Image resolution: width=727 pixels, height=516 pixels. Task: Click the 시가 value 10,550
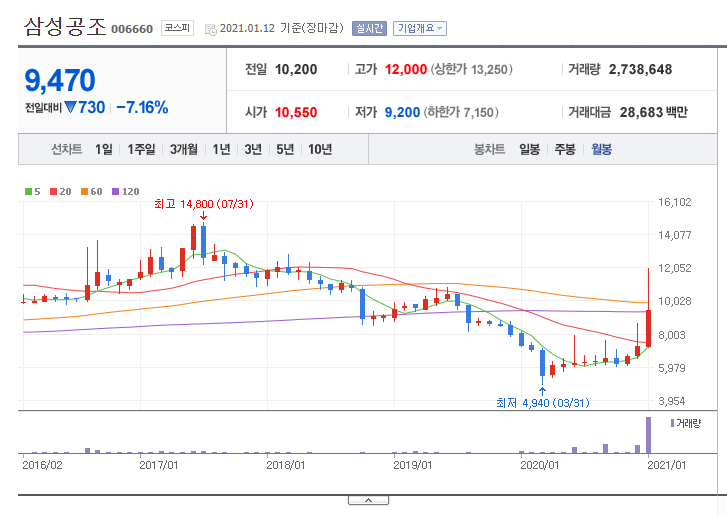tap(296, 112)
